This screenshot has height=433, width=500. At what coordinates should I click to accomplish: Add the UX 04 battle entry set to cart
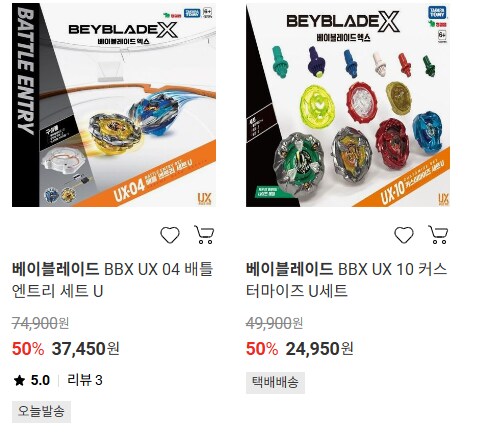(204, 235)
